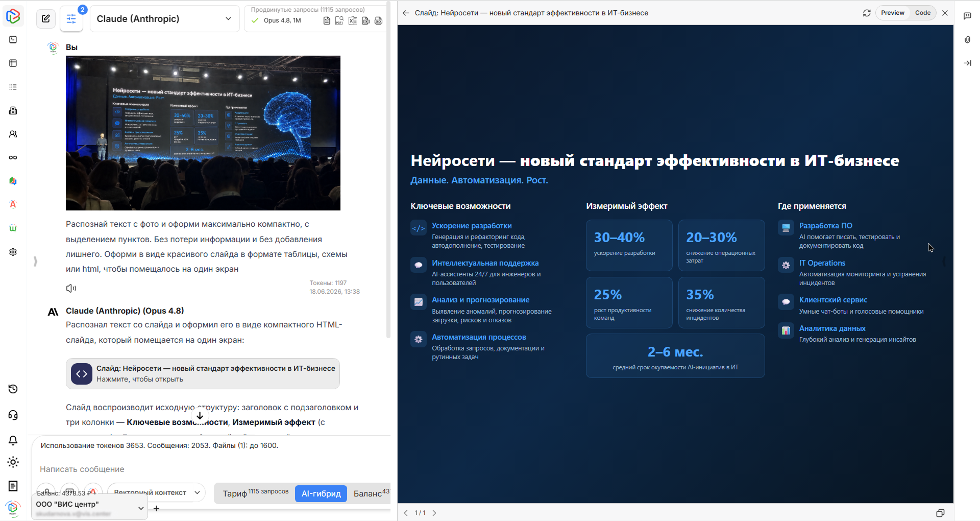Close the slide preview panel
This screenshot has width=980, height=521.
point(945,13)
